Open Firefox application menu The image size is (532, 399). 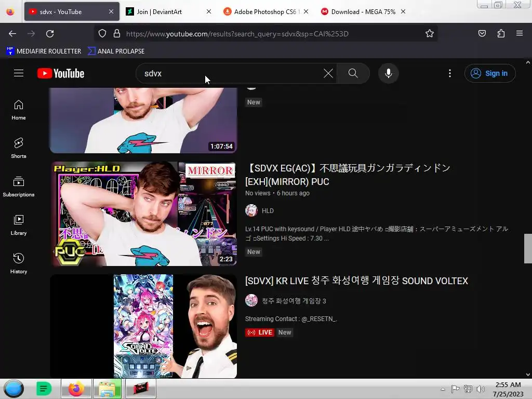pos(520,34)
